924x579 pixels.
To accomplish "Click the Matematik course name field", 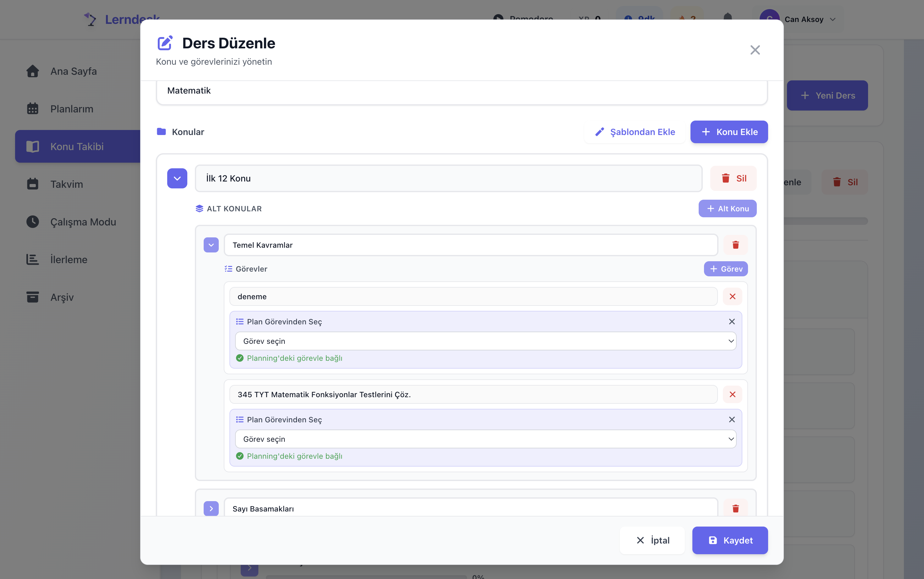I will pyautogui.click(x=461, y=91).
